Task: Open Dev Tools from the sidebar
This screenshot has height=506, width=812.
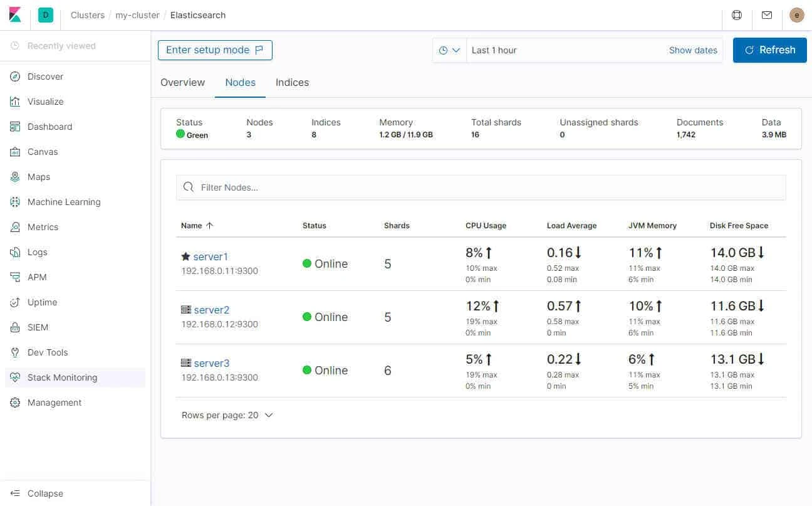Action: click(14, 352)
